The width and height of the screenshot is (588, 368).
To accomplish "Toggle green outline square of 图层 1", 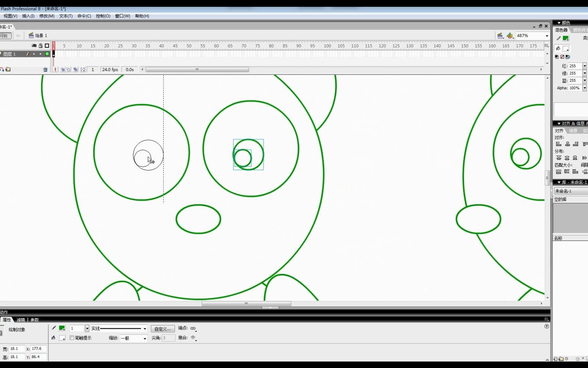I will [47, 54].
